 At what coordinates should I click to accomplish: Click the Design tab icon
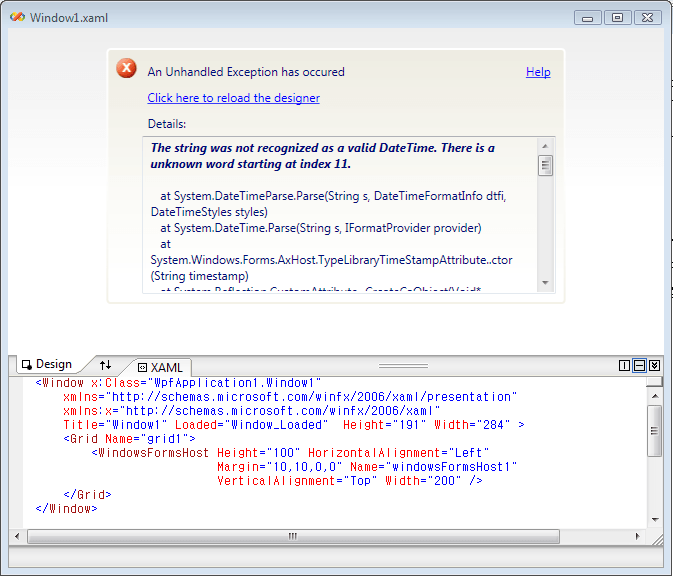click(27, 364)
